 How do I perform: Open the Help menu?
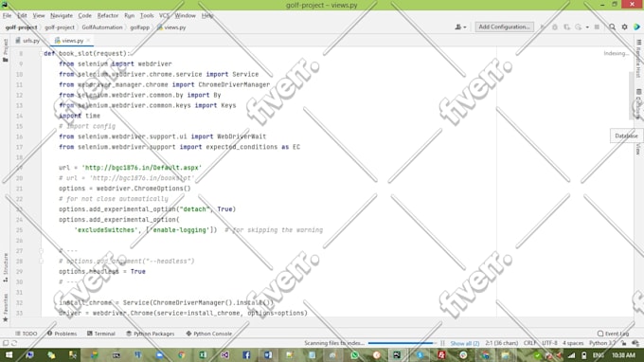pos(207,15)
